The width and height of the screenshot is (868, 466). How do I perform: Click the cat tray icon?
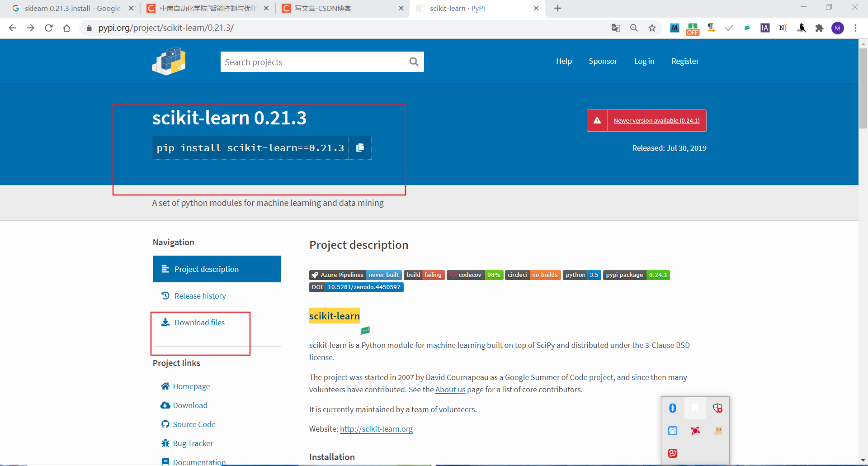coord(718,431)
